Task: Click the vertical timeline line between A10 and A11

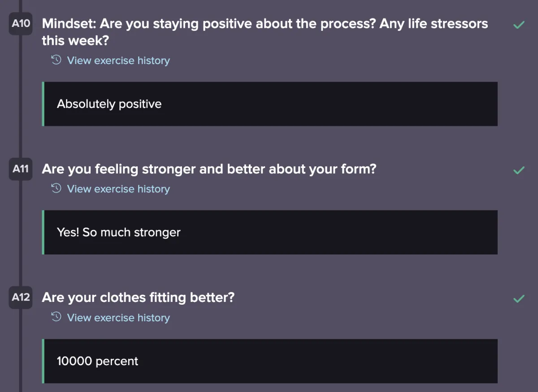Action: tap(20, 103)
